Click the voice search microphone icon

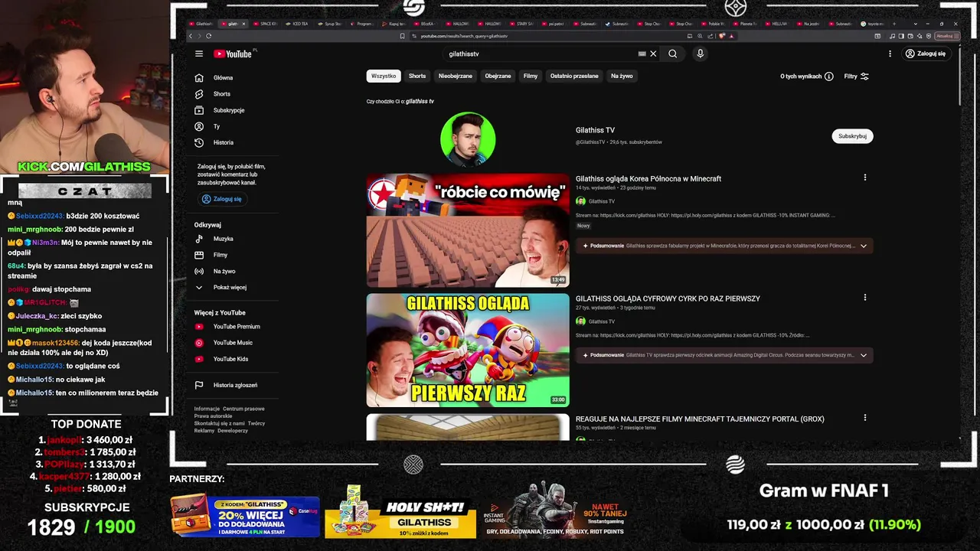click(x=700, y=54)
